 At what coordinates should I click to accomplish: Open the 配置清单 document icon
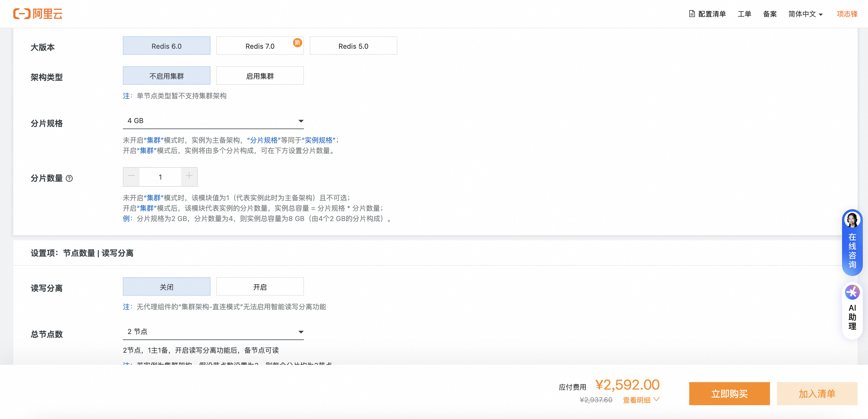tap(692, 14)
